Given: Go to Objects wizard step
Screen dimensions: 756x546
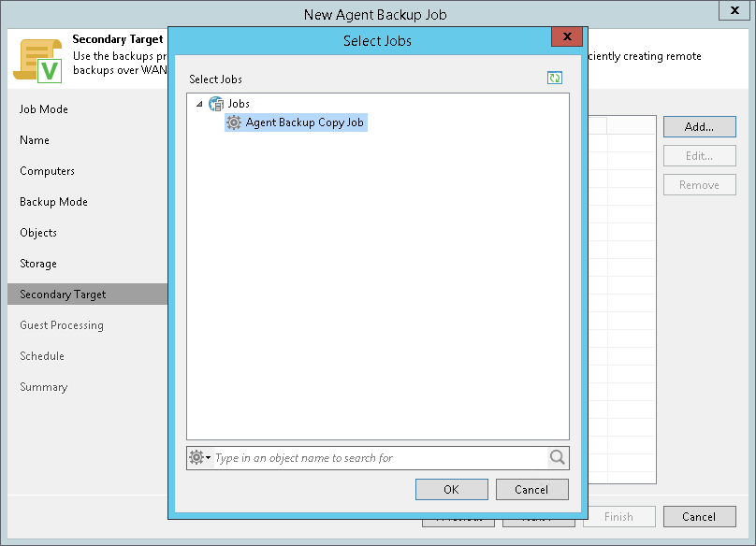Looking at the screenshot, I should pyautogui.click(x=38, y=233).
